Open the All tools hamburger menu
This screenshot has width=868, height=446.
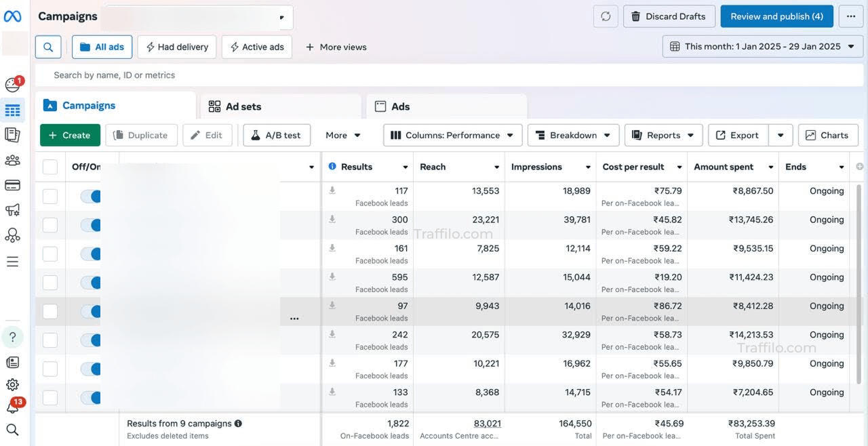click(x=12, y=262)
